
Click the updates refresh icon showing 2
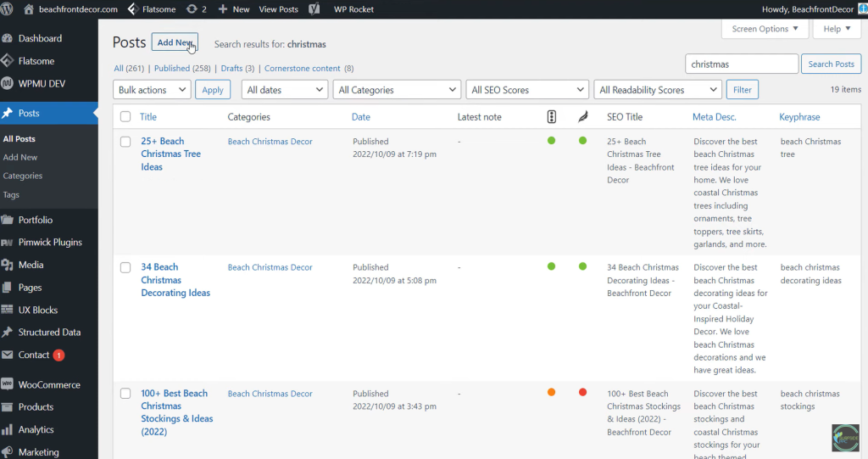point(192,8)
